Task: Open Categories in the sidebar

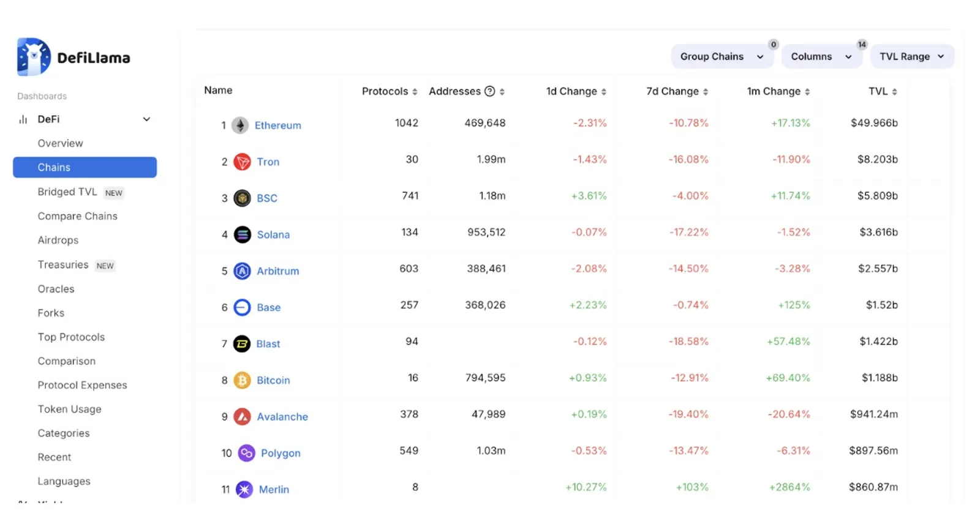Action: [63, 433]
